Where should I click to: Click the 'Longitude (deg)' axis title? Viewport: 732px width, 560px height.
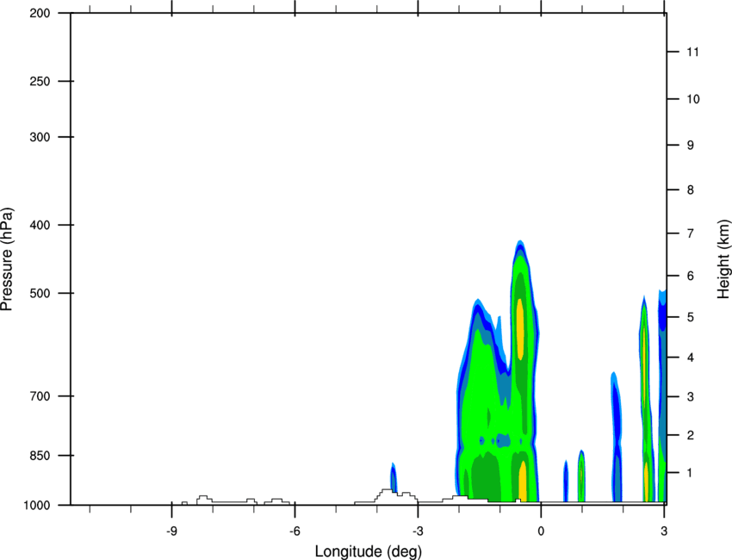tap(369, 551)
